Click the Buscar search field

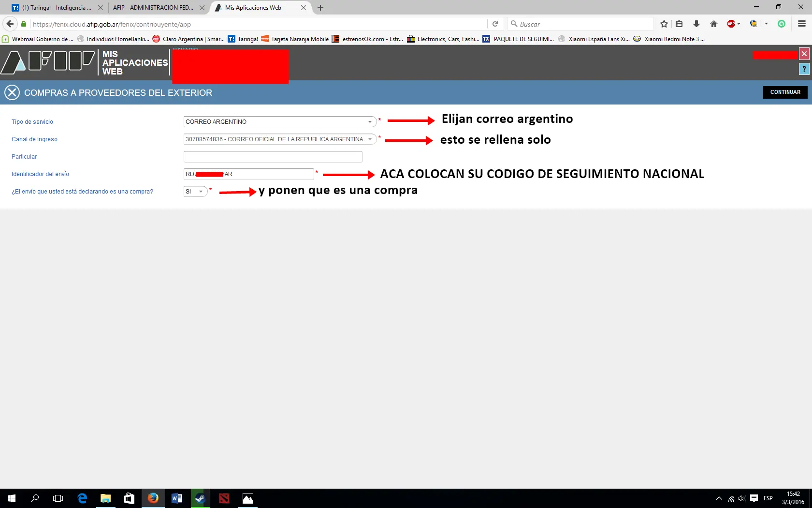pos(580,24)
